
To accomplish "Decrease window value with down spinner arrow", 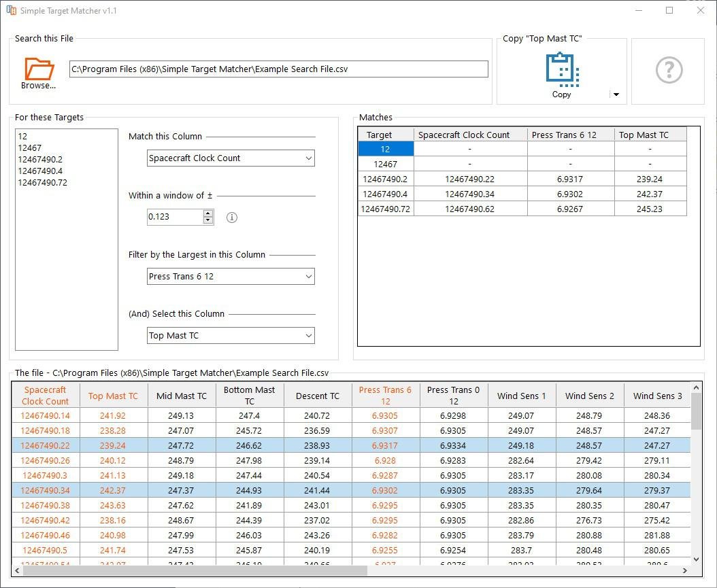I will 208,221.
